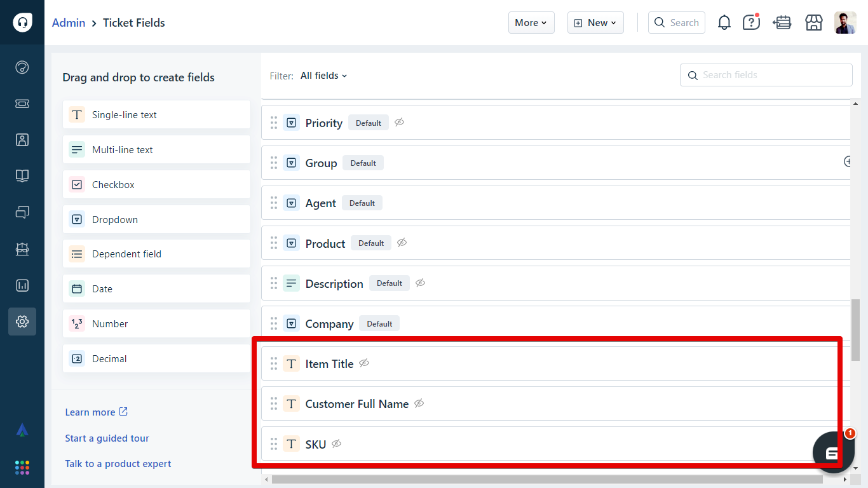Open the Learn more link

pos(97,412)
